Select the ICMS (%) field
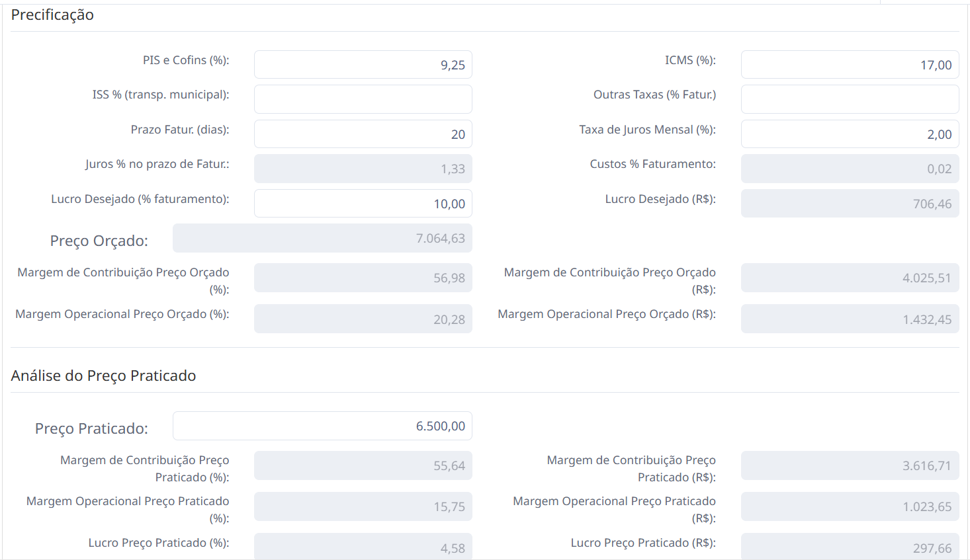This screenshot has width=970, height=560. (850, 65)
